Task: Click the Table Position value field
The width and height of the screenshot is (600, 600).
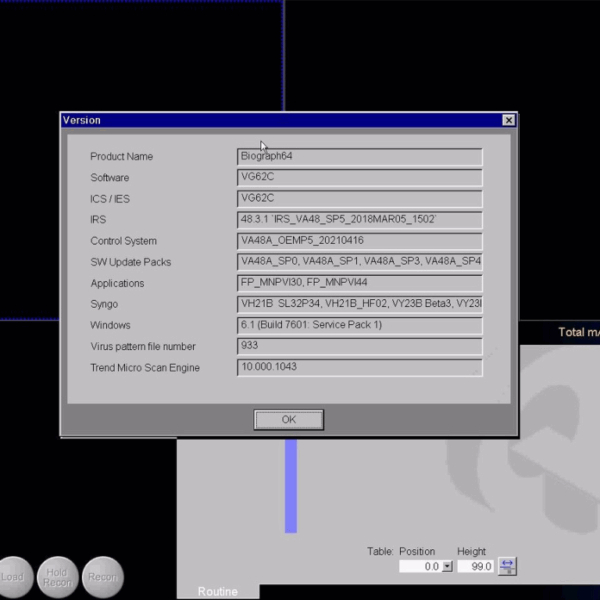Action: tap(419, 566)
